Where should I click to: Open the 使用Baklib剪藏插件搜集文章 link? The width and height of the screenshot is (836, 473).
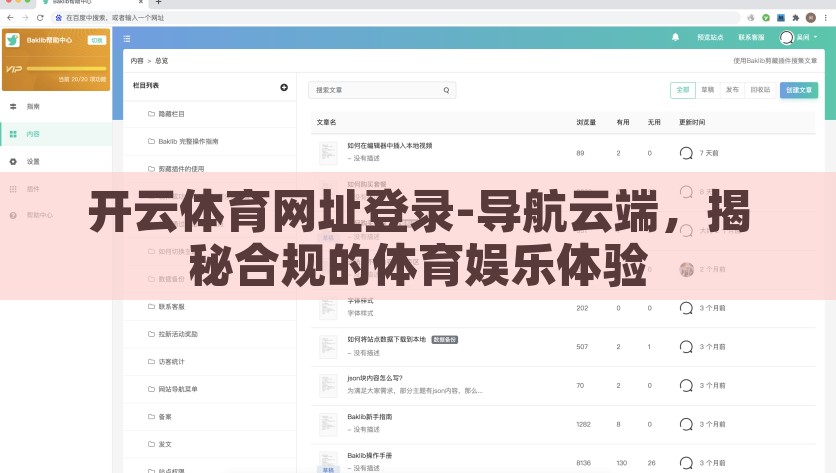click(775, 61)
